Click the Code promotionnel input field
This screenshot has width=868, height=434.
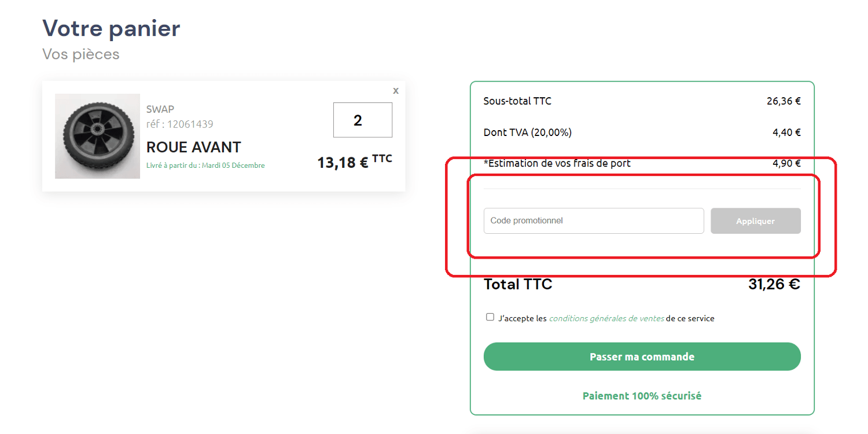[x=593, y=220]
